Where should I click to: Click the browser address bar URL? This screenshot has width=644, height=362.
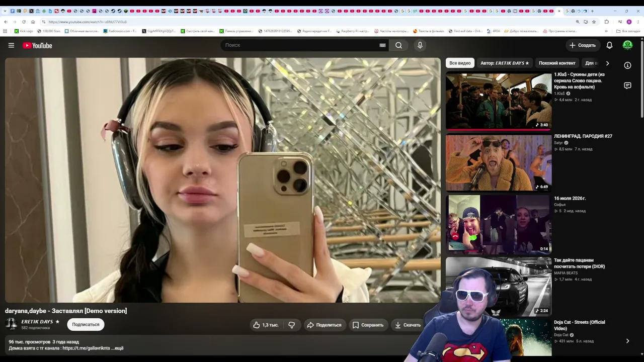88,22
